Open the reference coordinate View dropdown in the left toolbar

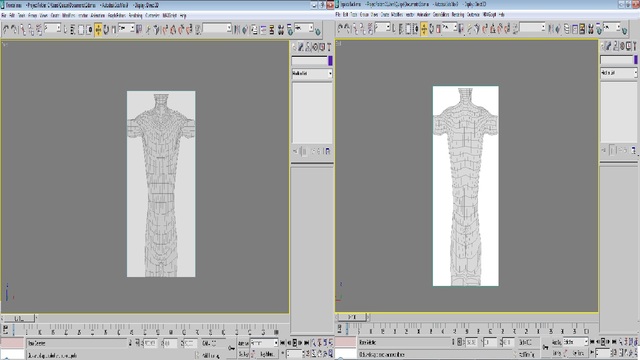click(x=126, y=29)
